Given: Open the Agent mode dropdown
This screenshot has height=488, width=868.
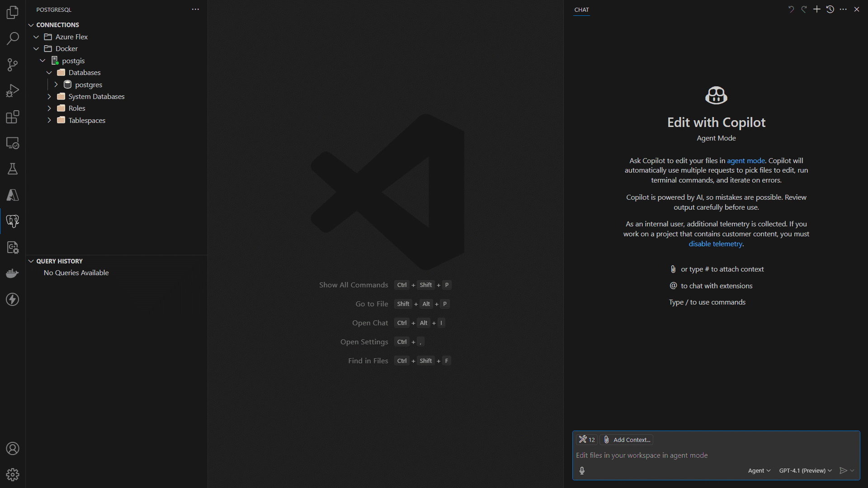Looking at the screenshot, I should tap(759, 470).
